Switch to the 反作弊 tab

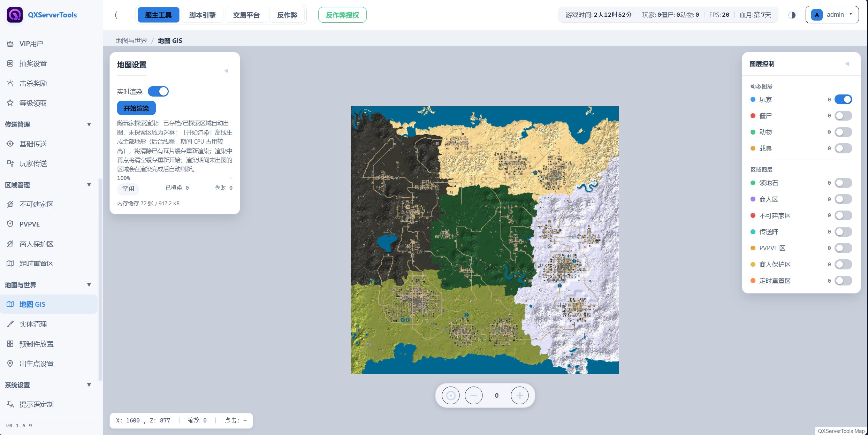287,15
